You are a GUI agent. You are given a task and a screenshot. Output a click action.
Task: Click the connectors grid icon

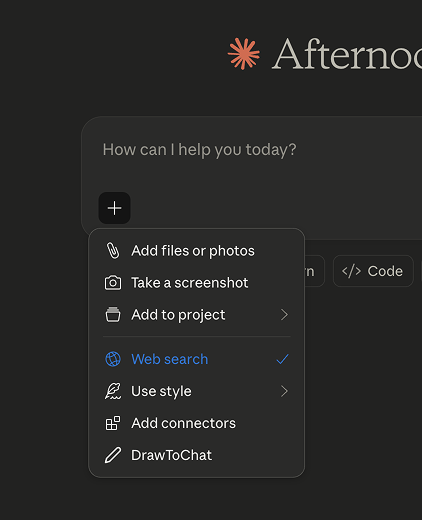click(113, 423)
